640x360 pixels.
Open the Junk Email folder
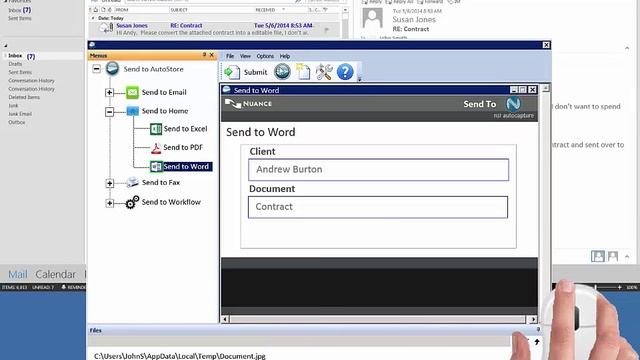(20, 114)
